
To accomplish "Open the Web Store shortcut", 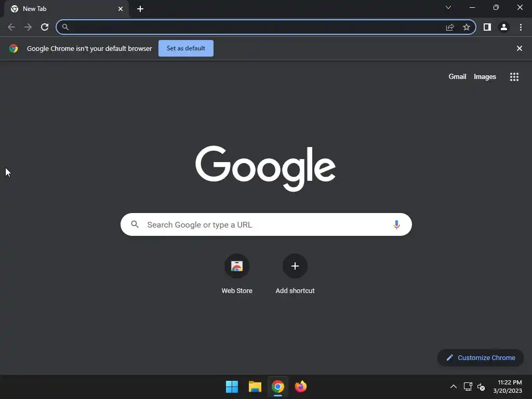I will [x=237, y=274].
